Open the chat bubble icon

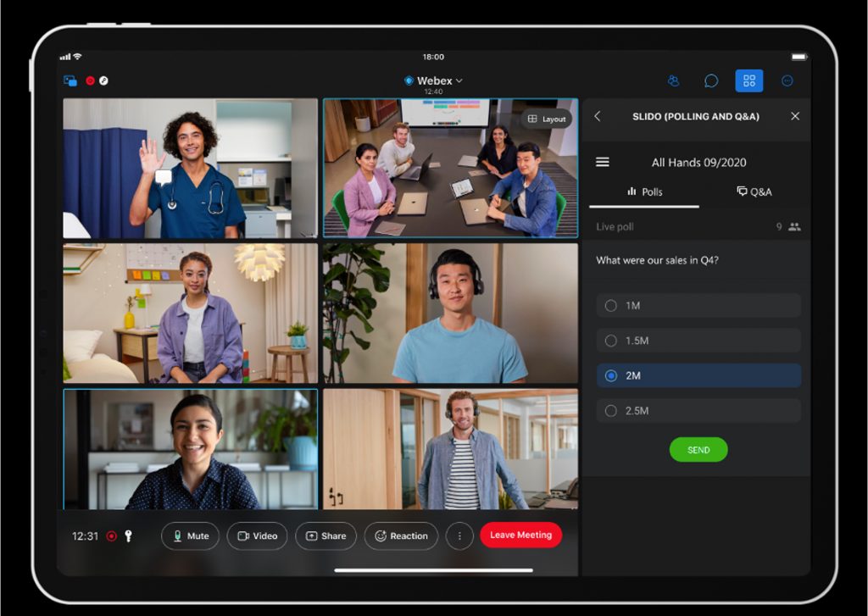pos(711,81)
